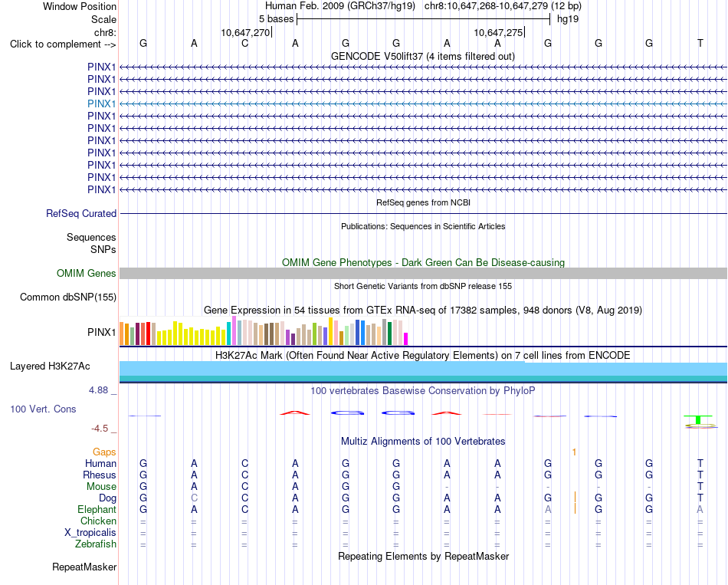The height and width of the screenshot is (585, 728).
Task: Click the SNPs label under Publications
Action: pos(103,249)
